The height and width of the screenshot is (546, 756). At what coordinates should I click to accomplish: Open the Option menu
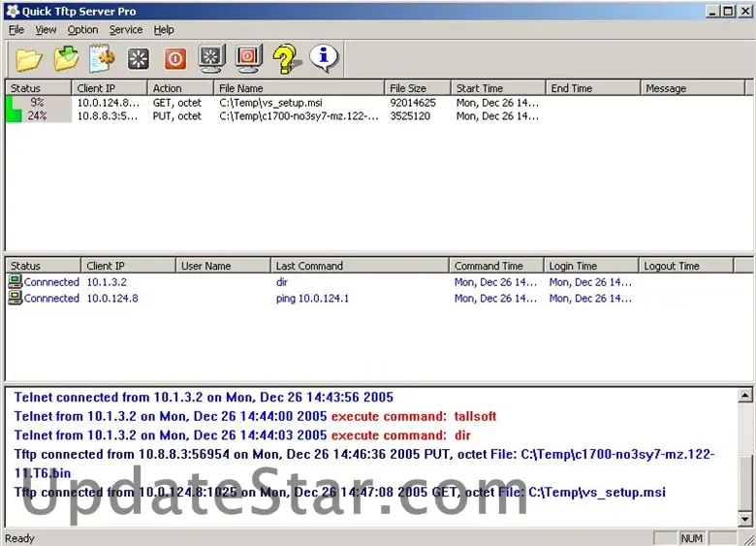coord(82,30)
